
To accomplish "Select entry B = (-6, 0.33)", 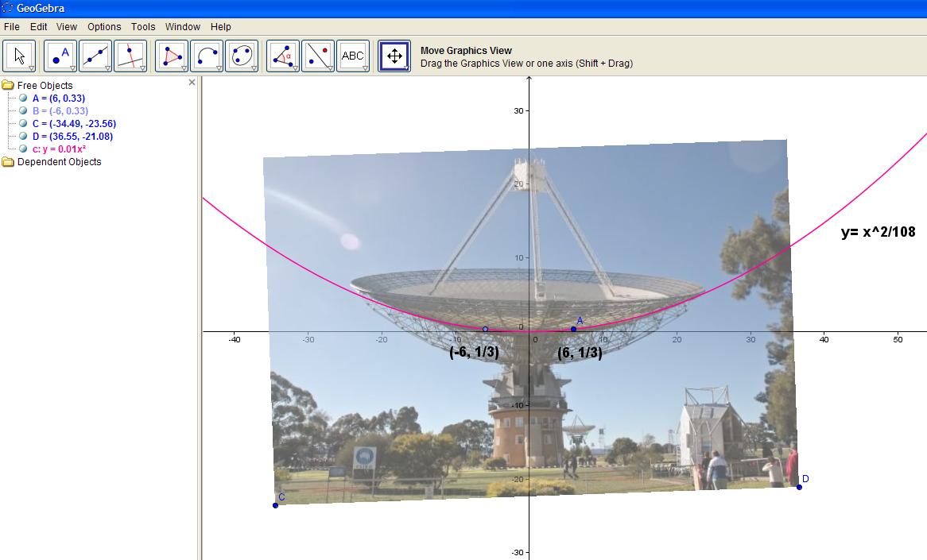I will click(60, 110).
